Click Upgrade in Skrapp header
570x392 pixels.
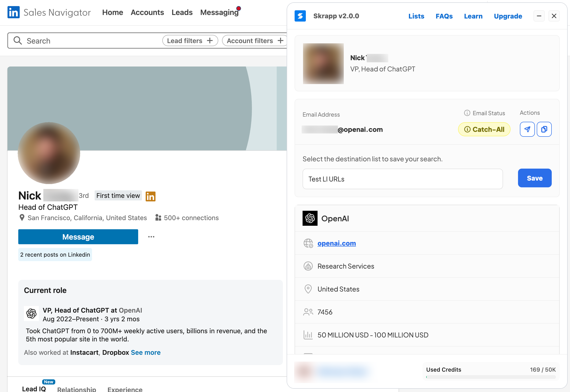tap(508, 16)
